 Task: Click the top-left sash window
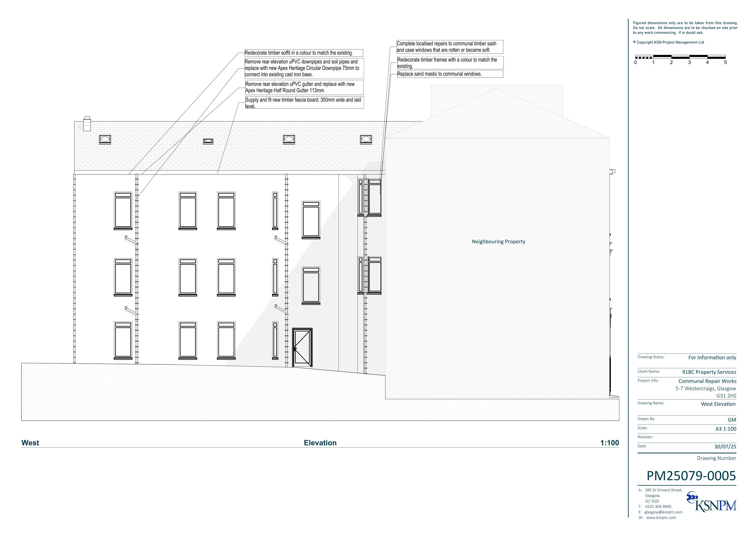point(123,211)
